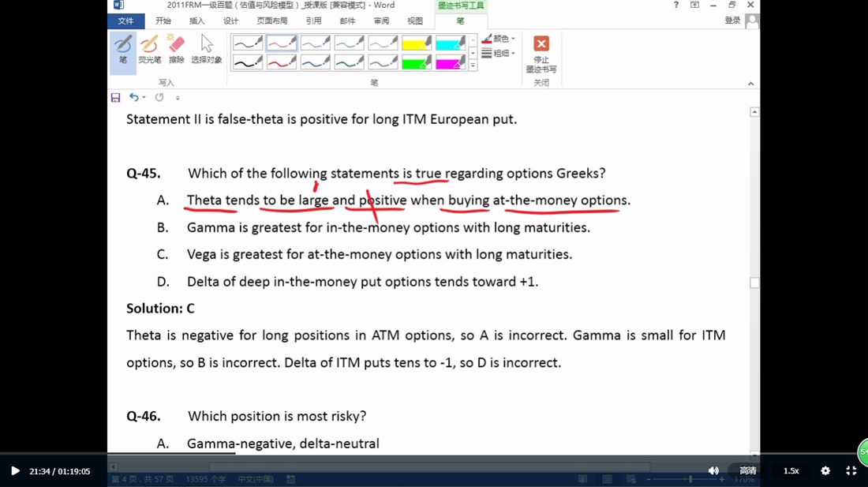Change playback speed via 1.5x button
Viewport: 868px width, 487px height.
point(791,470)
